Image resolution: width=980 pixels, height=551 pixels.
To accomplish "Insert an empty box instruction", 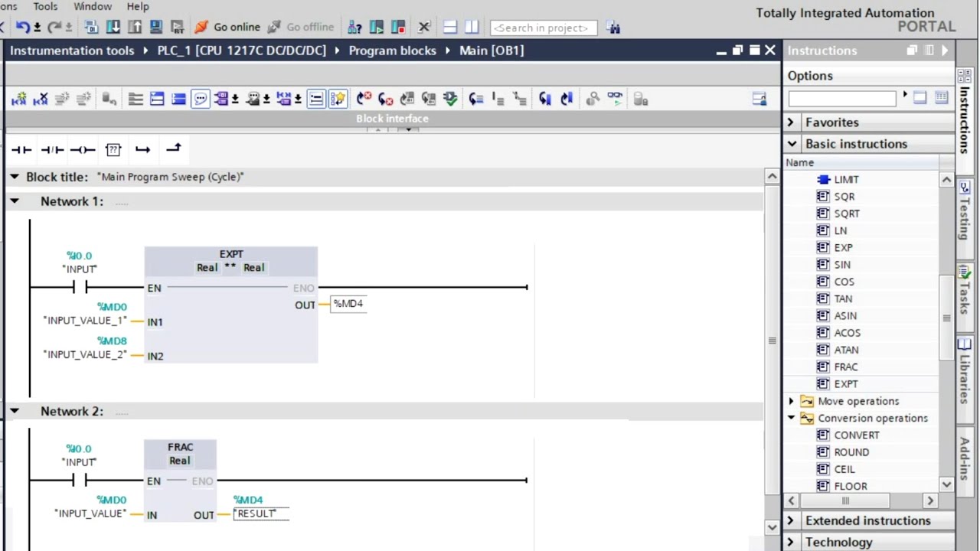I will pyautogui.click(x=113, y=150).
